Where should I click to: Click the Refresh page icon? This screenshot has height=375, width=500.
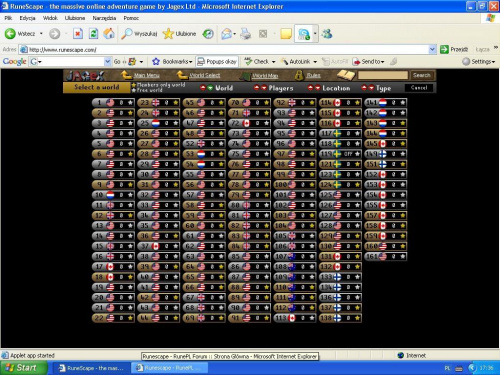pos(94,34)
